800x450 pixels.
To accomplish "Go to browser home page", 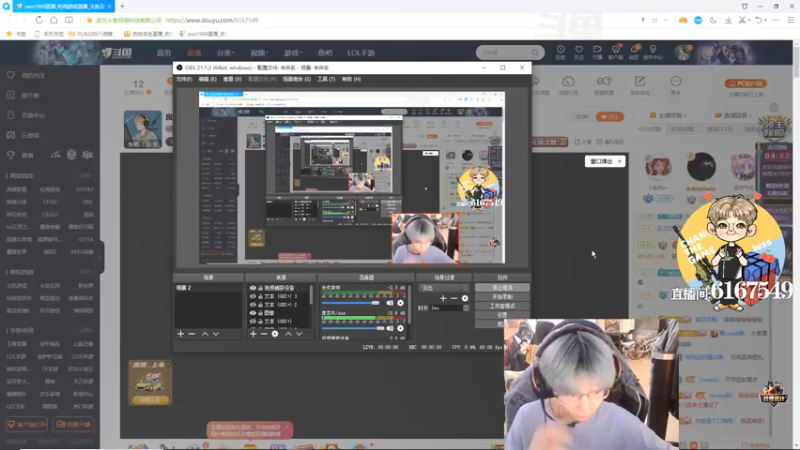I will tap(54, 20).
